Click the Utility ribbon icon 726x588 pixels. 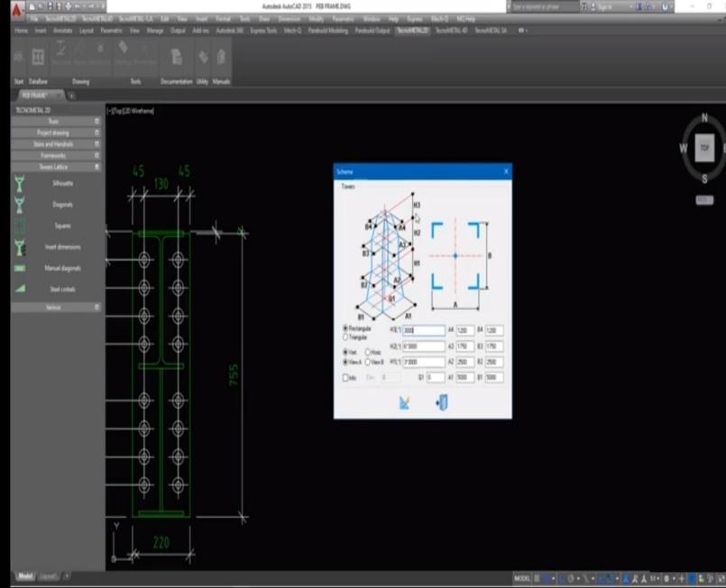point(203,58)
